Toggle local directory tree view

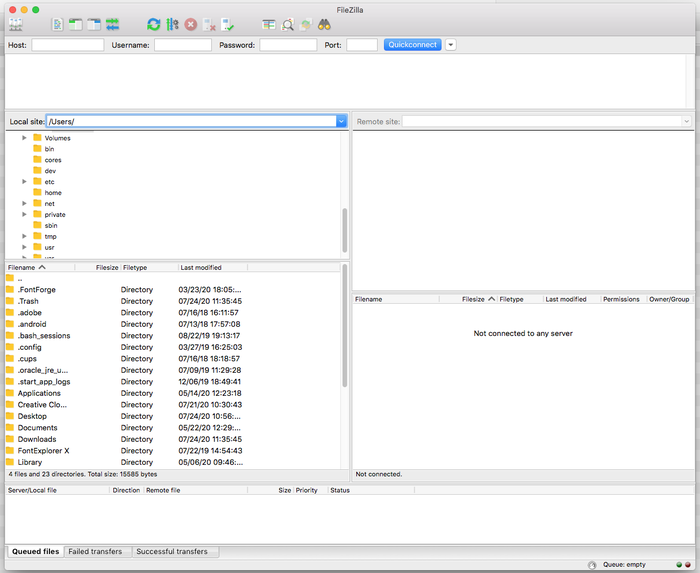coord(75,25)
